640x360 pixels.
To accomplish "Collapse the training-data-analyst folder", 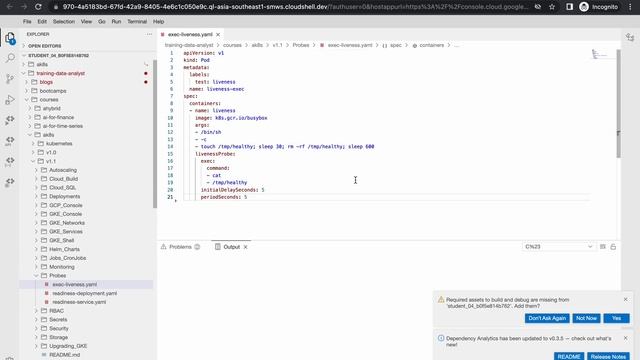I will [x=60, y=73].
